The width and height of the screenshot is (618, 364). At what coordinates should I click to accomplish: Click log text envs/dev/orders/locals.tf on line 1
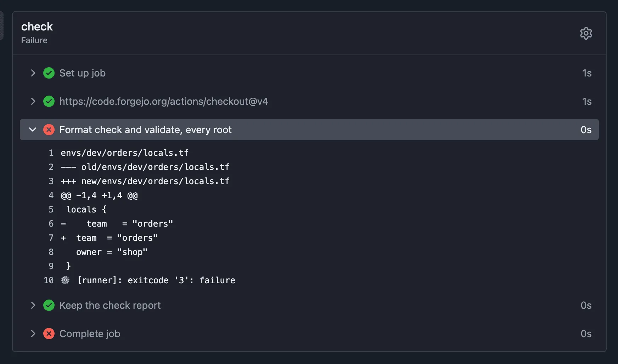pyautogui.click(x=125, y=153)
